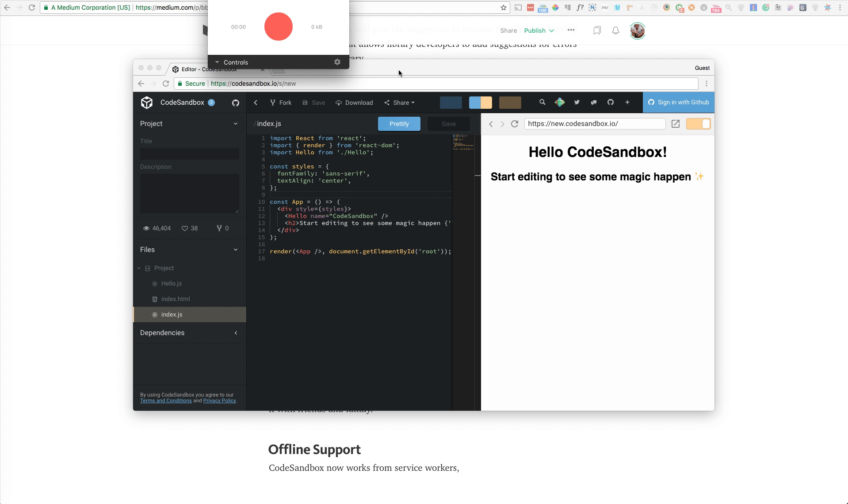Toggle the orange switch next to preview URL

click(698, 124)
